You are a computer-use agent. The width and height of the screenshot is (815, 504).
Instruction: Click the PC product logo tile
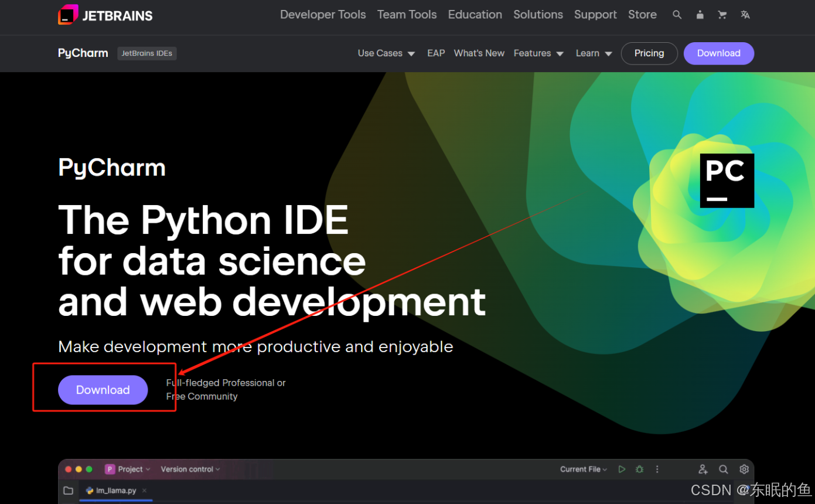click(727, 181)
